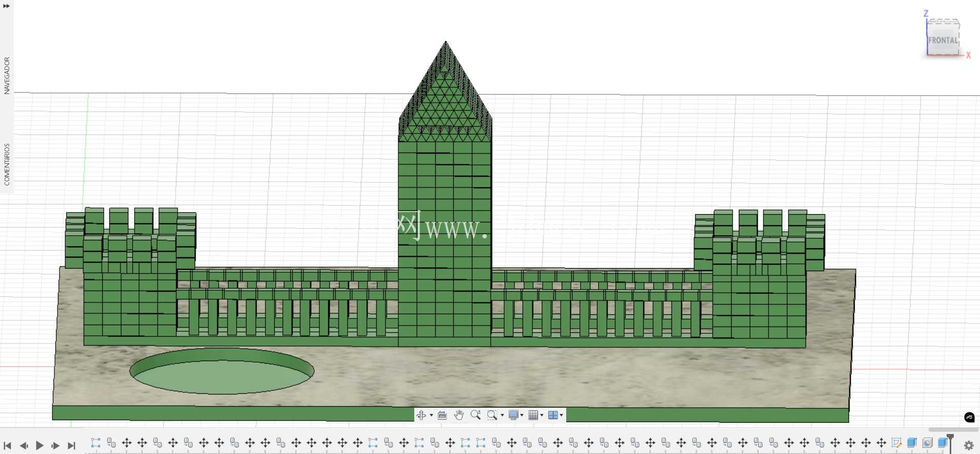Open the Display Settings monitor icon

[x=513, y=415]
